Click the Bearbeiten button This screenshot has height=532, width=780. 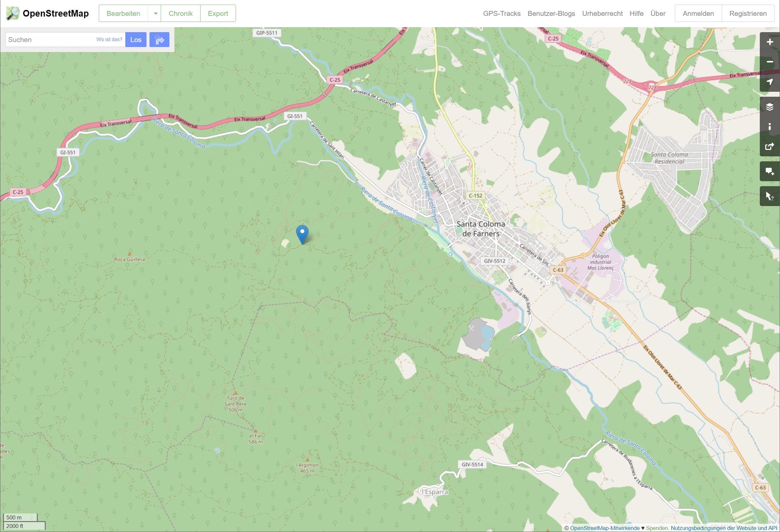(123, 14)
